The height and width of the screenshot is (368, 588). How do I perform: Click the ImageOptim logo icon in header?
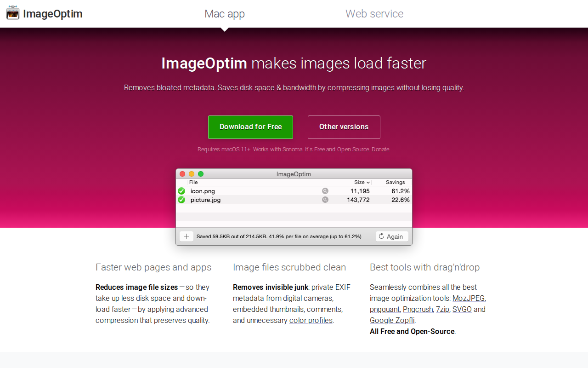pos(13,13)
